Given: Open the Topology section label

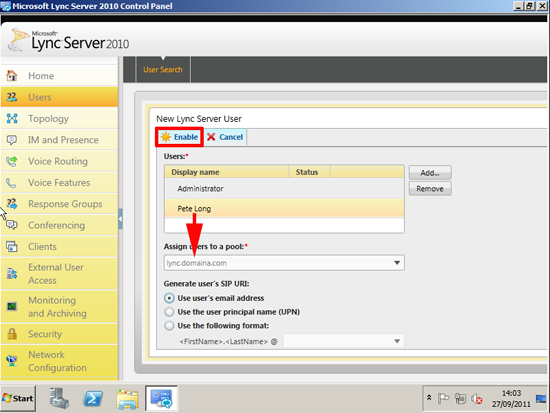Looking at the screenshot, I should point(48,119).
